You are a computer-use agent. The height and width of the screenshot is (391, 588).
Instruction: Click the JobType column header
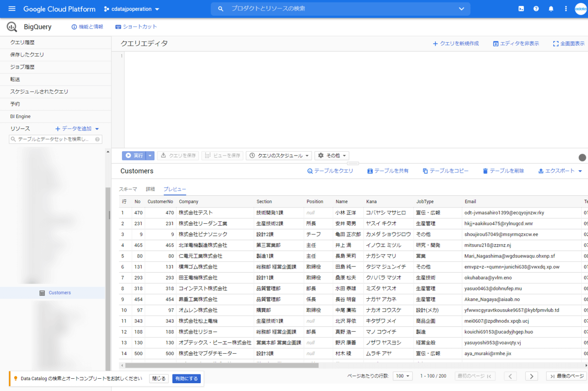425,202
